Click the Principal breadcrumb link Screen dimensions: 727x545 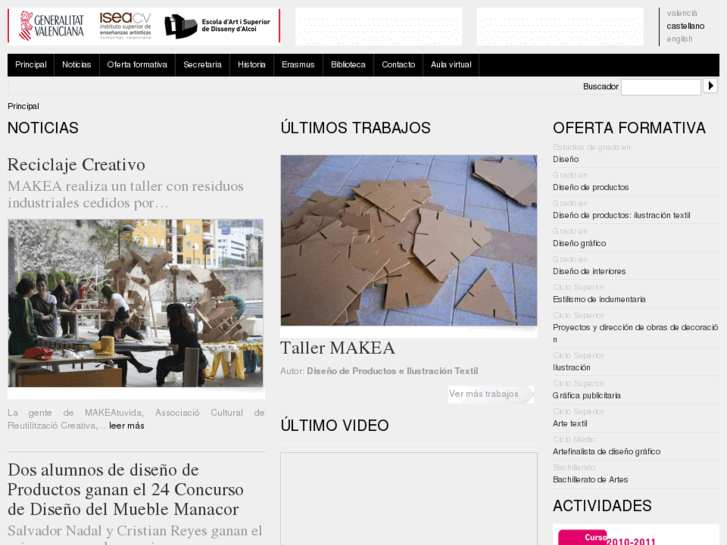tap(23, 106)
